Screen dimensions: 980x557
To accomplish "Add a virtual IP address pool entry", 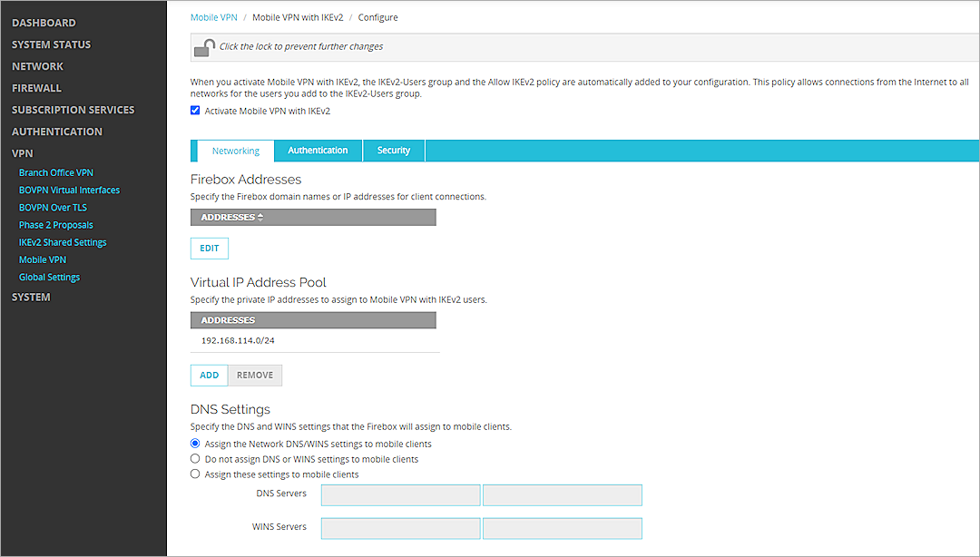I will [x=209, y=375].
